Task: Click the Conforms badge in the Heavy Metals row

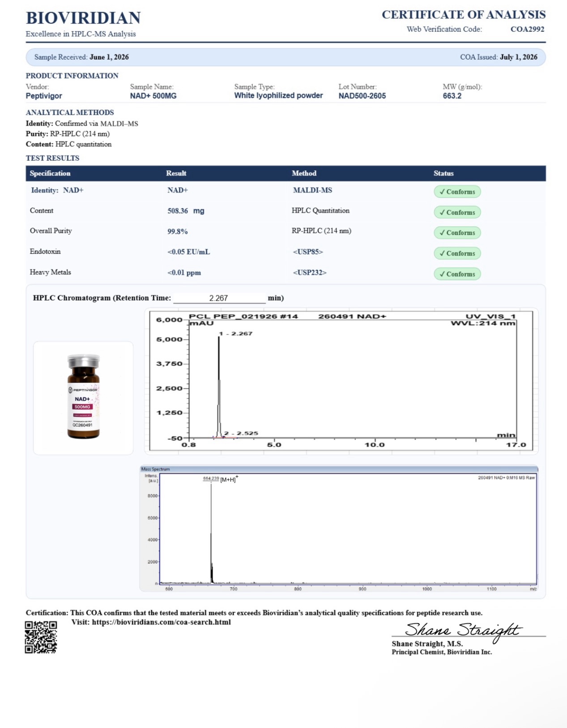Action: (457, 274)
